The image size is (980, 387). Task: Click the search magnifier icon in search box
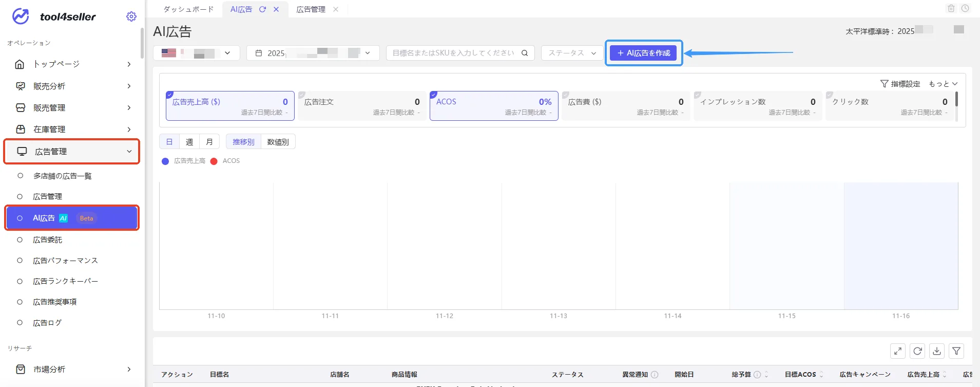coord(525,53)
